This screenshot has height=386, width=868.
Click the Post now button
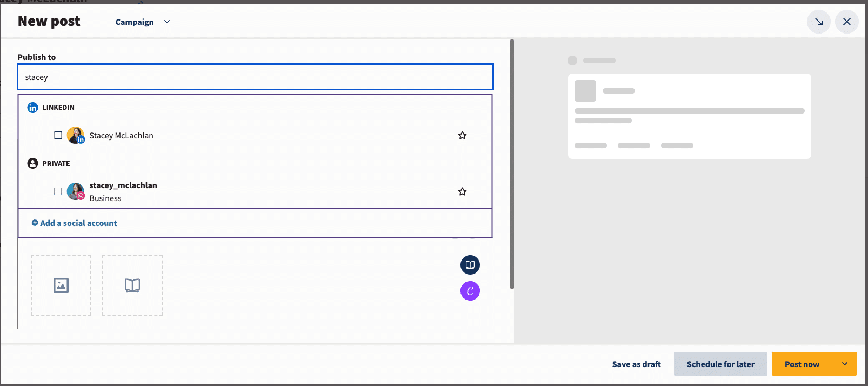(802, 364)
